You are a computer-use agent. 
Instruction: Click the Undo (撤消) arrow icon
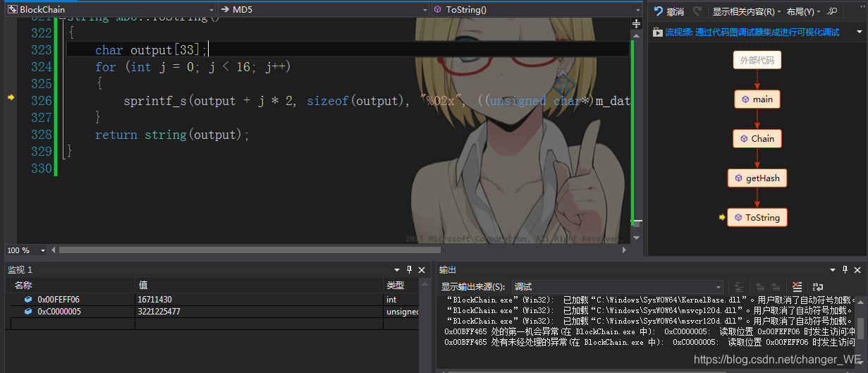[x=659, y=11]
